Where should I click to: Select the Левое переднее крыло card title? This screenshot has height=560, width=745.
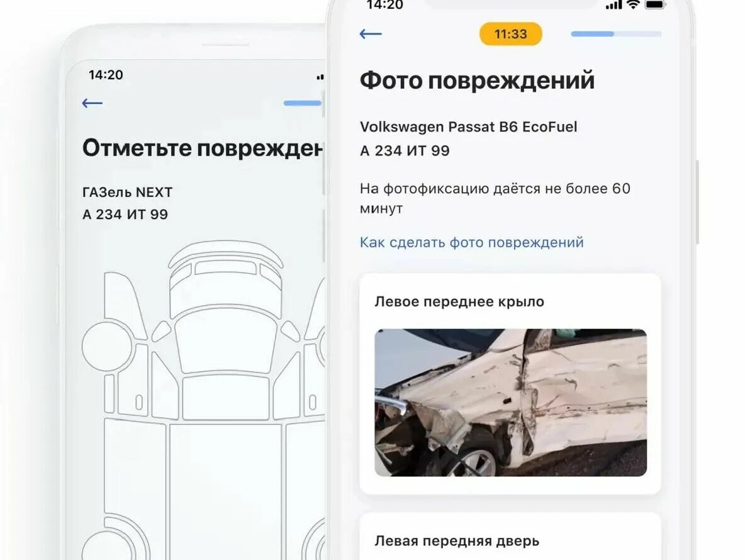[x=459, y=301]
